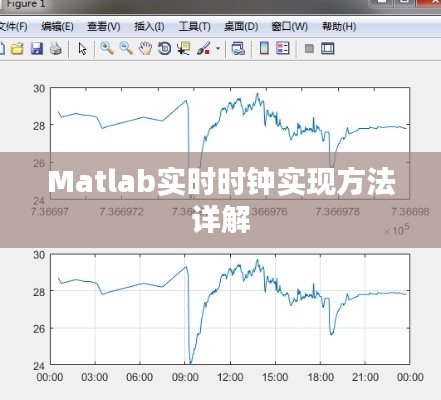Activate the Zoom Out magnifier tool
441x400 pixels.
click(126, 49)
